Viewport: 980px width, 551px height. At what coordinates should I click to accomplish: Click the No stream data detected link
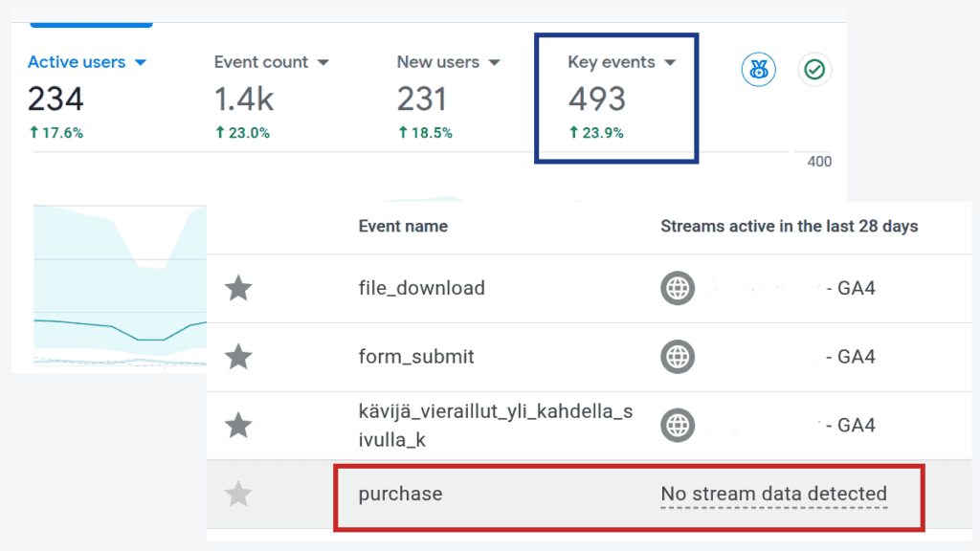click(773, 494)
